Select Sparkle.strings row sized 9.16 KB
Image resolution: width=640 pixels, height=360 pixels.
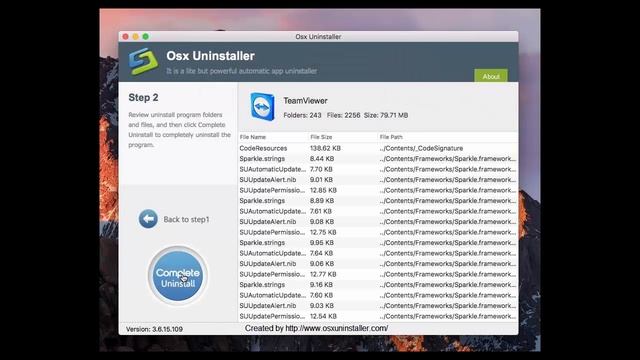(x=378, y=285)
